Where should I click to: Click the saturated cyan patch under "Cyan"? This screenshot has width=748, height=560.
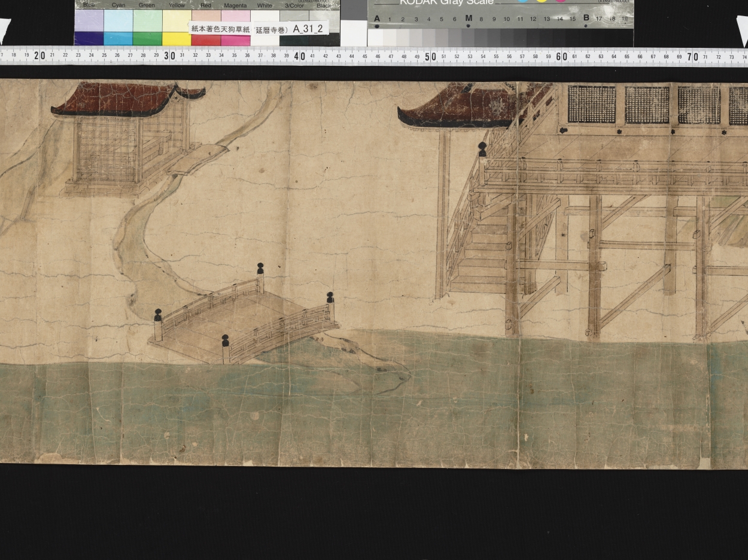[x=118, y=39]
